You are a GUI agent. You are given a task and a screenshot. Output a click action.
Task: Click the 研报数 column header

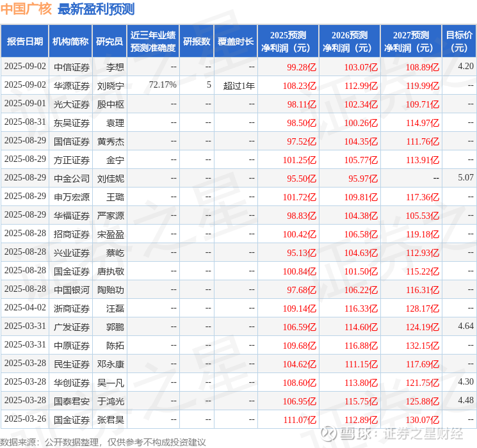tap(197, 42)
